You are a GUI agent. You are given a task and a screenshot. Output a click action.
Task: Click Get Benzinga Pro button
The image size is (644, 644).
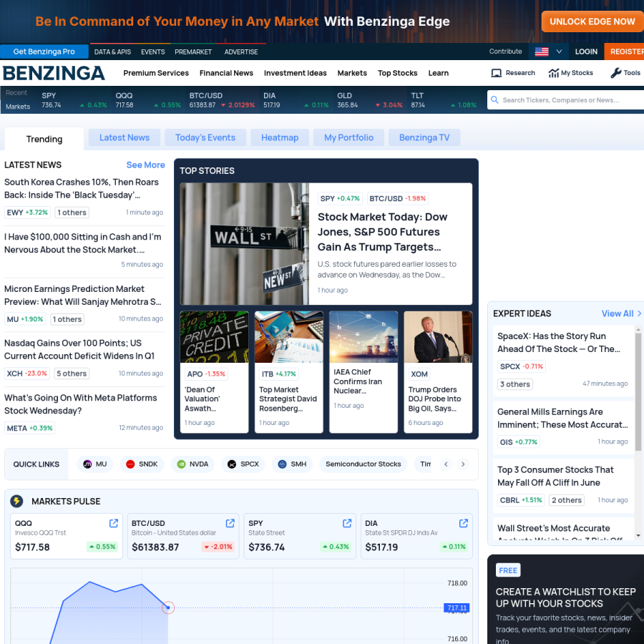pos(44,52)
